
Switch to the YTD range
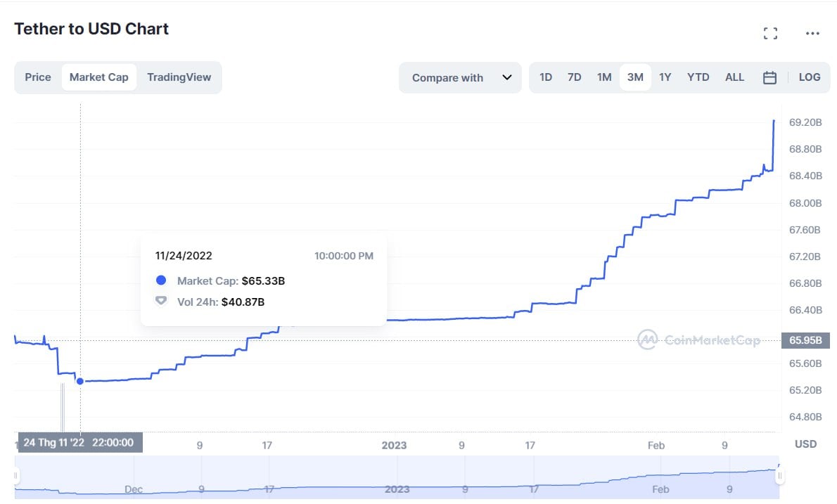[698, 77]
